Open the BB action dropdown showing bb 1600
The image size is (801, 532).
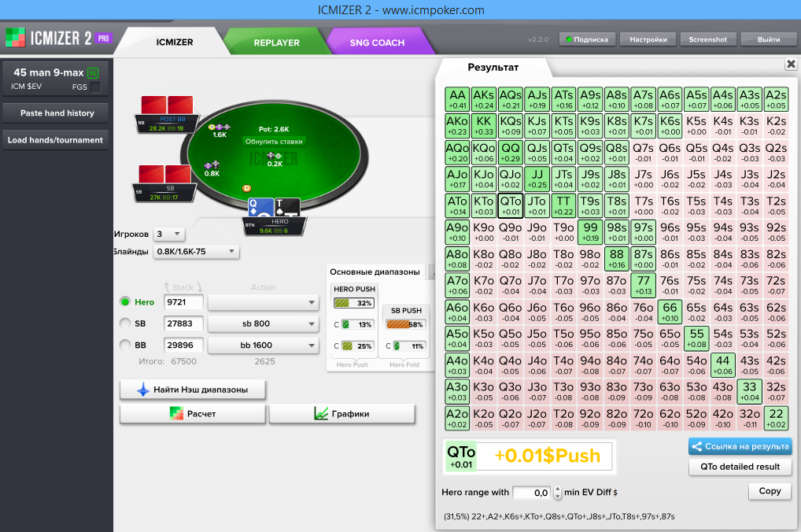[x=264, y=345]
